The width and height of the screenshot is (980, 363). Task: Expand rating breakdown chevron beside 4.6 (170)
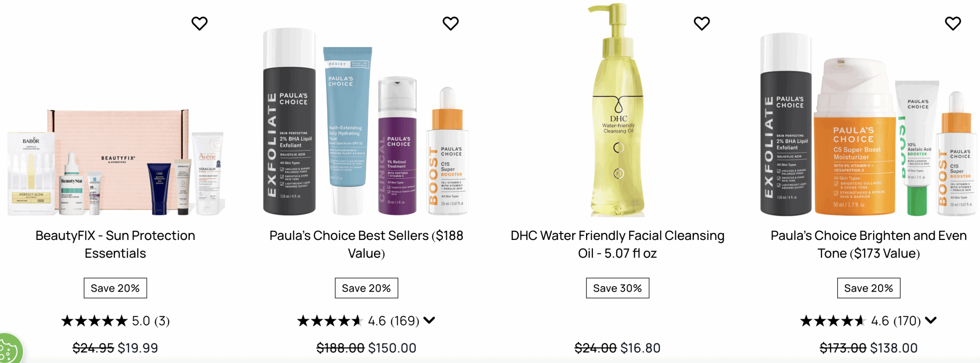931,320
